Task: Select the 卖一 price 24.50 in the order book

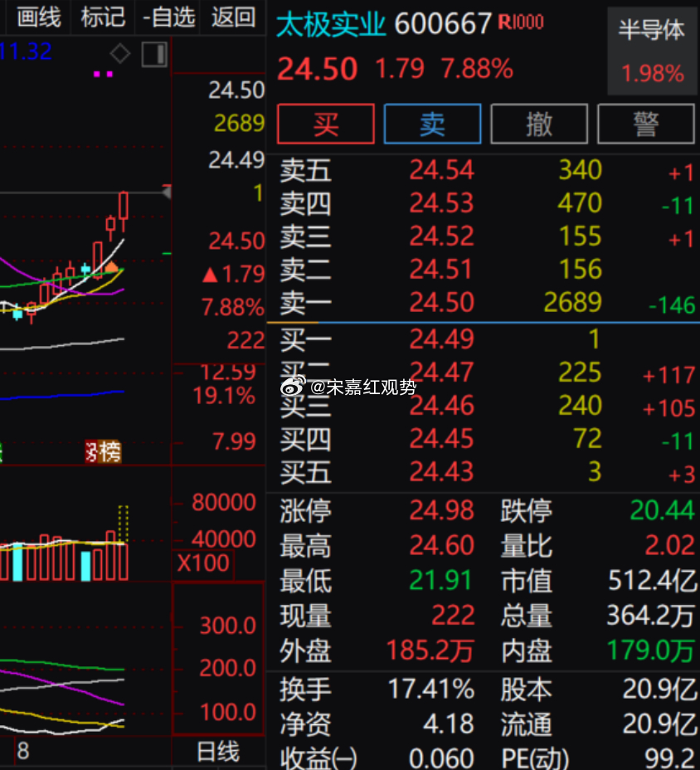Action: point(441,302)
